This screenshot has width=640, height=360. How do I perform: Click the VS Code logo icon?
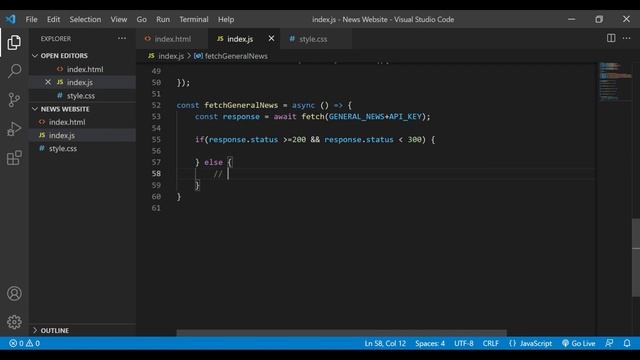pos(11,19)
